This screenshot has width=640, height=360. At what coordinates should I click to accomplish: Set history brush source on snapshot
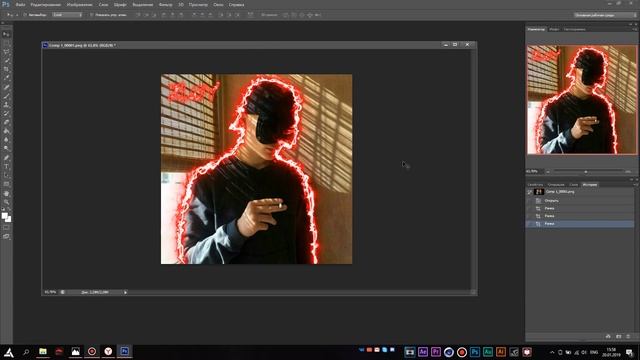pyautogui.click(x=530, y=191)
